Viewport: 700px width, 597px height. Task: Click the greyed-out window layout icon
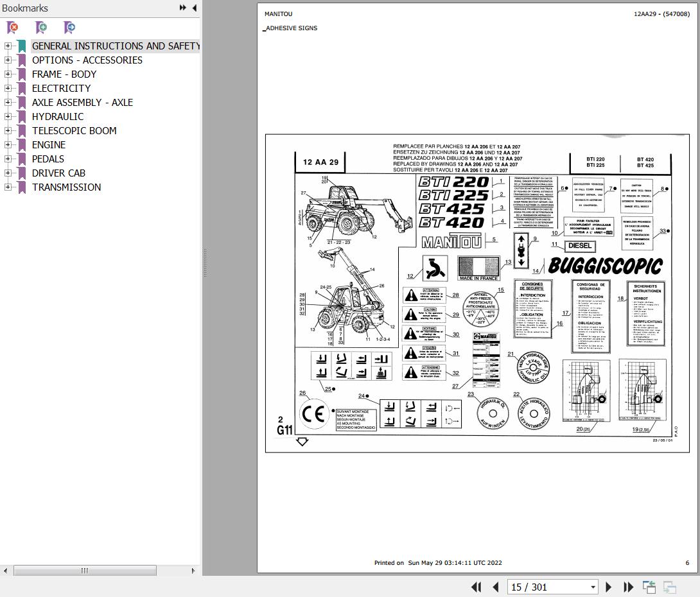point(670,587)
